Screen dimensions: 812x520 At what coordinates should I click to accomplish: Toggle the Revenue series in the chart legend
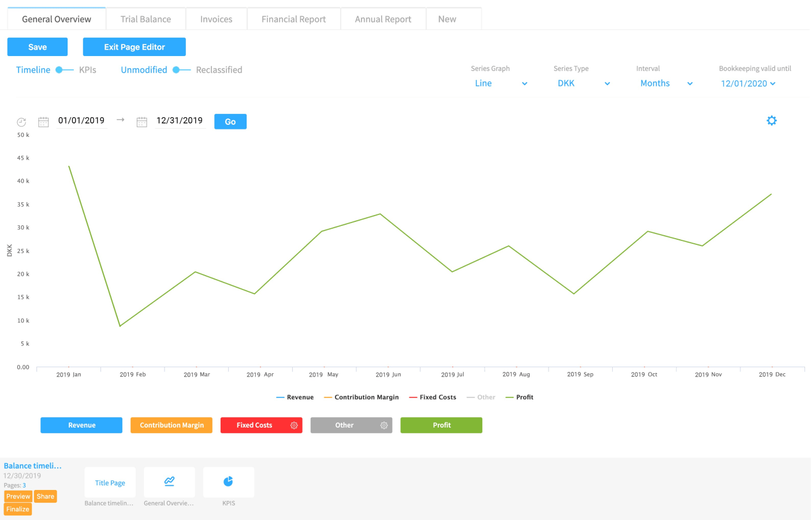(295, 397)
